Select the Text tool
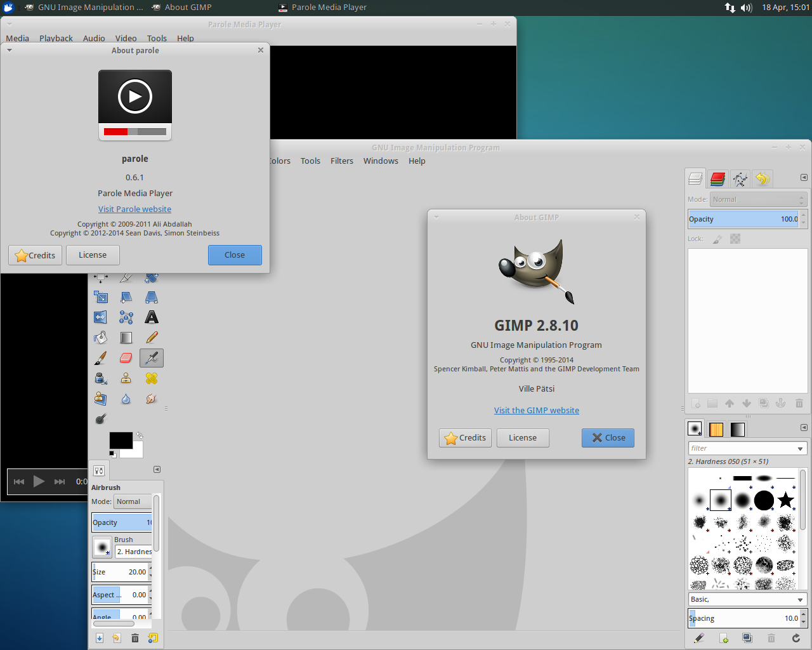This screenshot has width=812, height=650. tap(152, 317)
